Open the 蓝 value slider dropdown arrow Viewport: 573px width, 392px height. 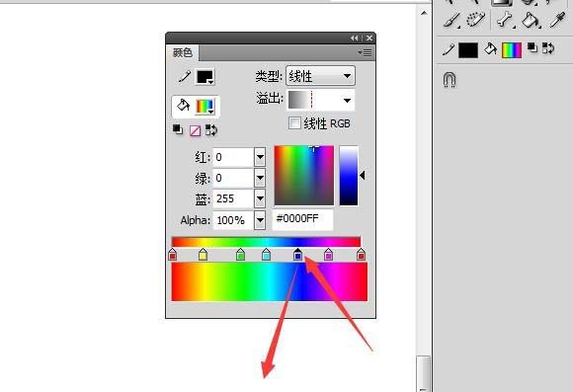(x=260, y=198)
